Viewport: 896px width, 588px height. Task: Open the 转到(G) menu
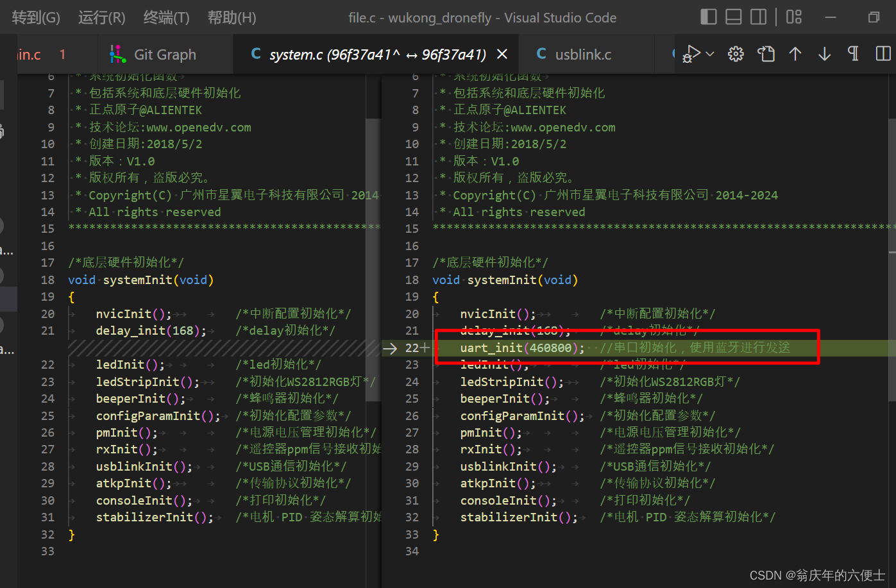coord(36,17)
